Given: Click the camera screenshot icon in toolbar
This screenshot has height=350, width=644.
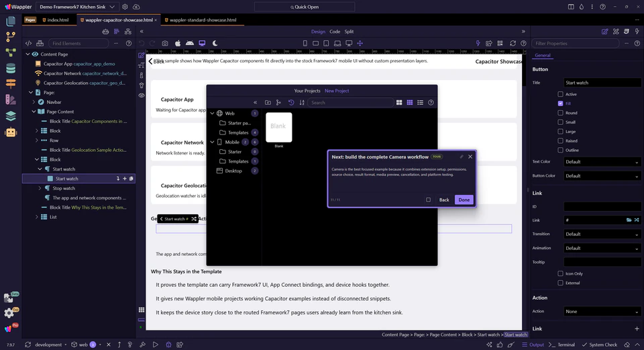Looking at the screenshot, I should 165,43.
